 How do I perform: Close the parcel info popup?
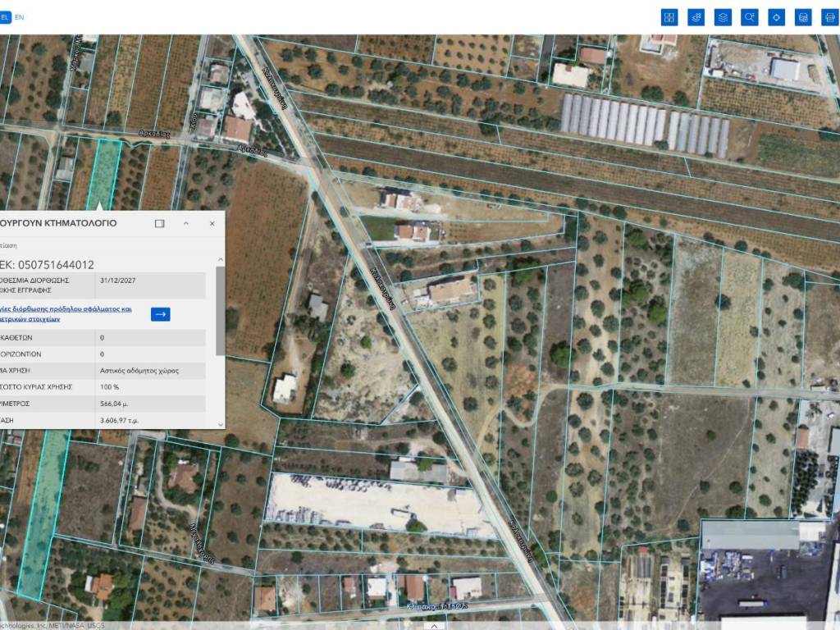coord(212,223)
